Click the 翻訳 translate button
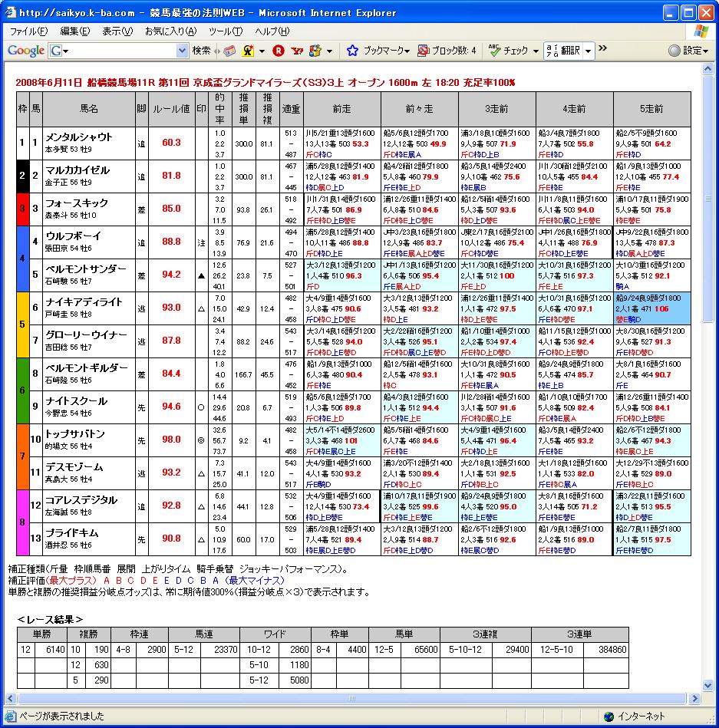 coord(563,50)
